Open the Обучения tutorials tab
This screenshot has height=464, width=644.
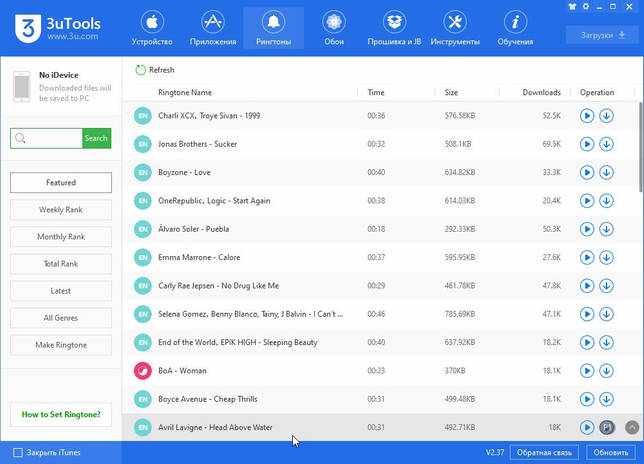click(515, 28)
